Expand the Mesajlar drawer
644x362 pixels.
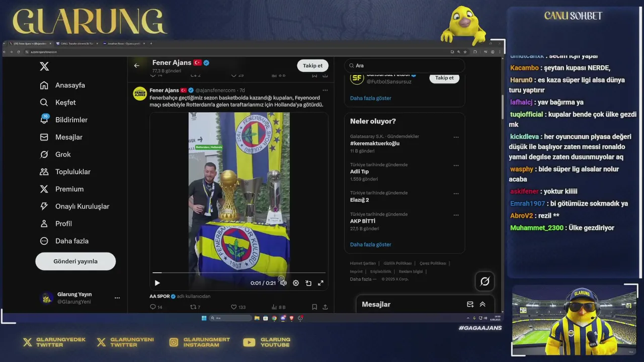coord(482,304)
